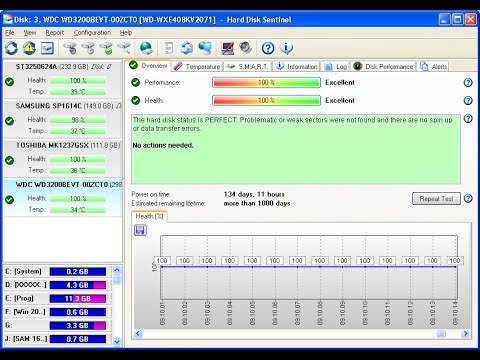
Task: Switch to the S.M.A.R.T. tab
Action: pos(247,66)
